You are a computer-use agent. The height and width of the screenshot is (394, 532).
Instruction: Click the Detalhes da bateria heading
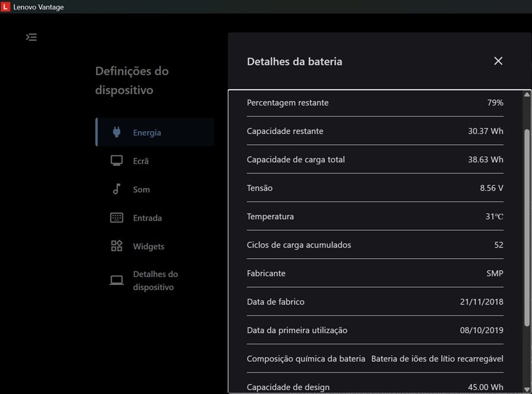[294, 62]
